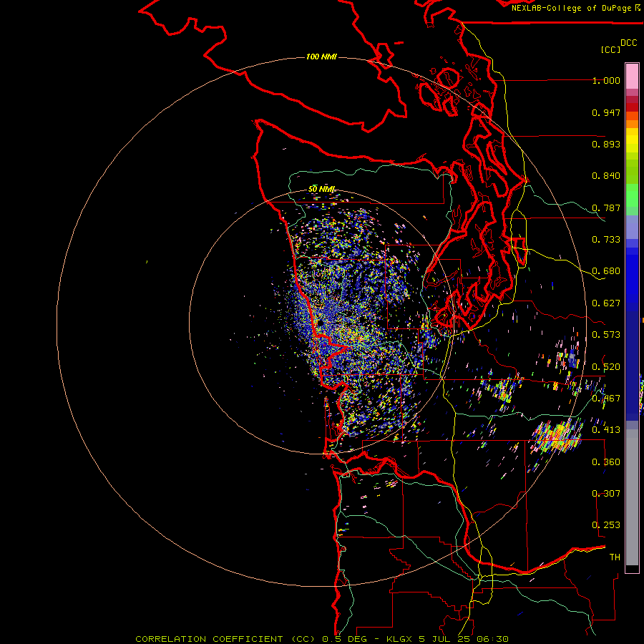Pick the bright green segment of color bar
644x644 pixels.
point(632,195)
